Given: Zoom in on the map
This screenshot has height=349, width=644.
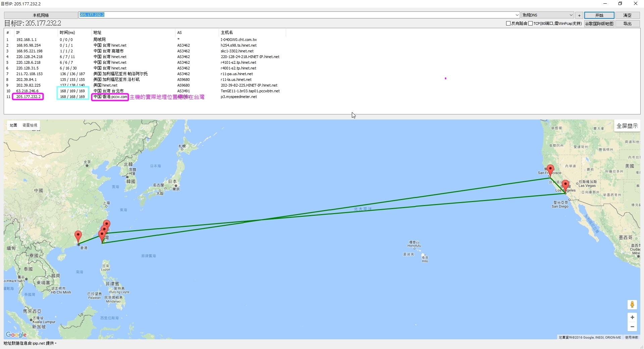Looking at the screenshot, I should tap(632, 317).
